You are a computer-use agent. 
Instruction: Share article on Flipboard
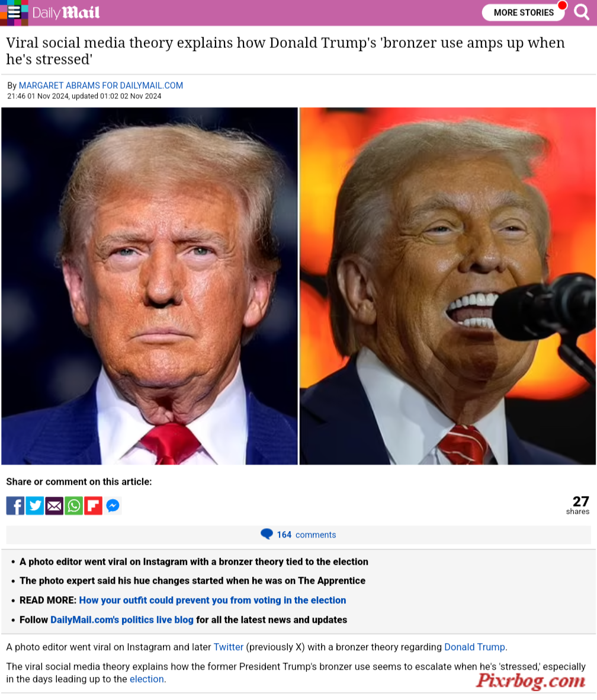pyautogui.click(x=93, y=506)
